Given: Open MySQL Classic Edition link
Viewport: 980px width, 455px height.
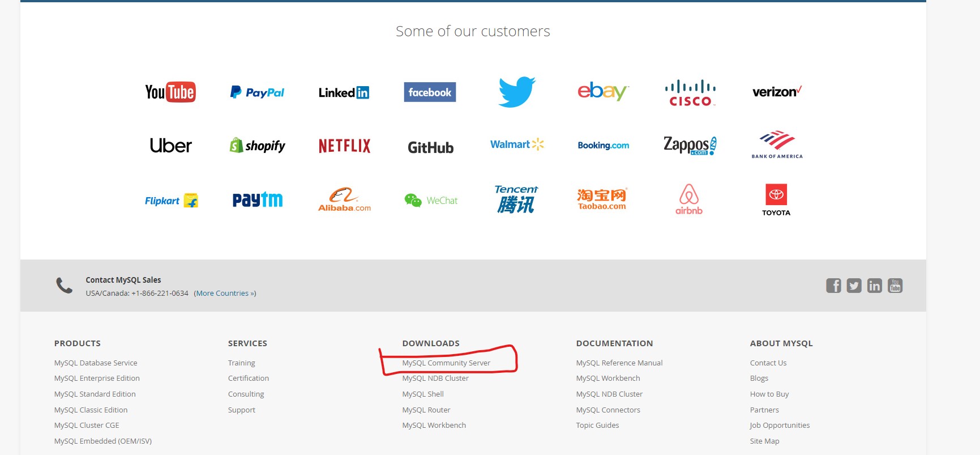Looking at the screenshot, I should (x=91, y=410).
